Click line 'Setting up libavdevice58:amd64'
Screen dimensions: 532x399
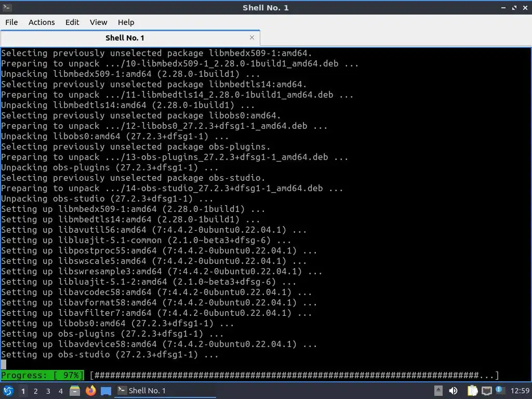159,344
